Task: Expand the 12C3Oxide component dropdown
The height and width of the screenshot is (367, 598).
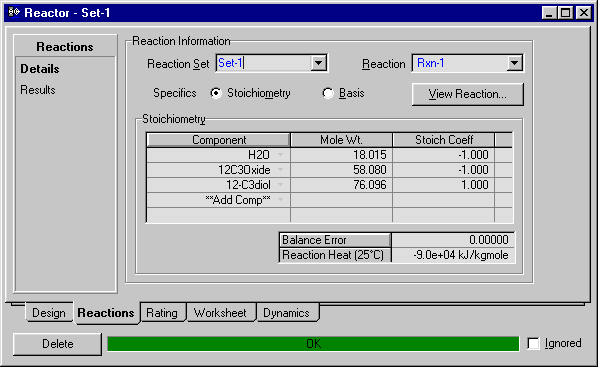Action: click(x=280, y=170)
